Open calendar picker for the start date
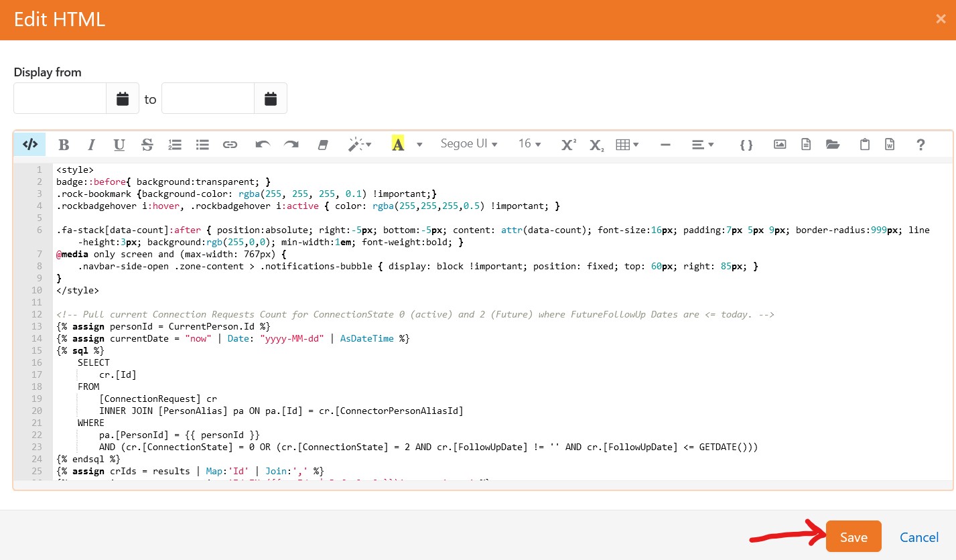Viewport: 956px width, 560px height. (123, 98)
